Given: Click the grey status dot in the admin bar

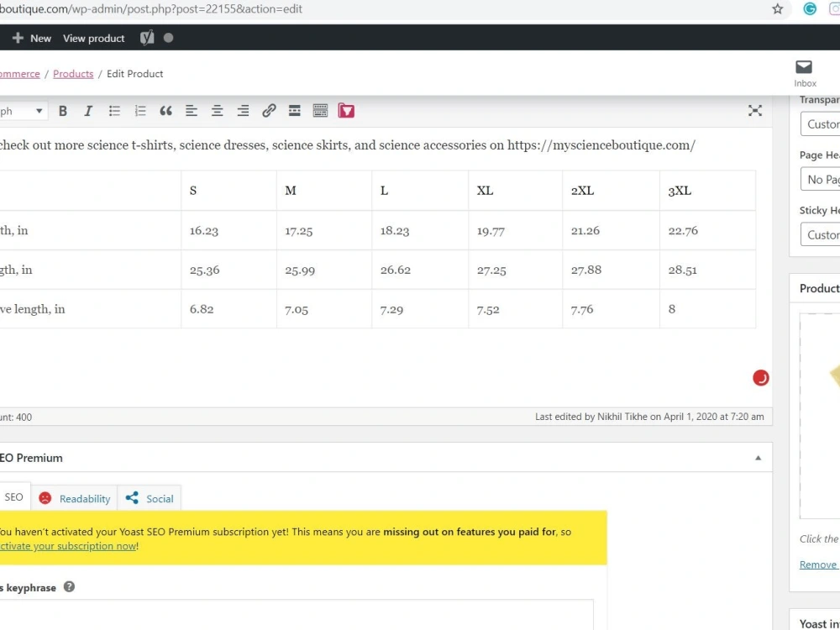Looking at the screenshot, I should click(x=168, y=38).
